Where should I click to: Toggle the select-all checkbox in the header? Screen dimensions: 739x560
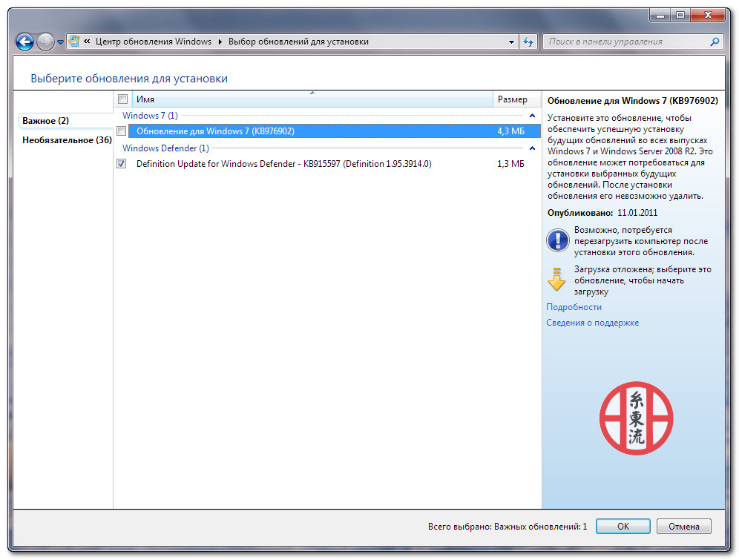[123, 99]
